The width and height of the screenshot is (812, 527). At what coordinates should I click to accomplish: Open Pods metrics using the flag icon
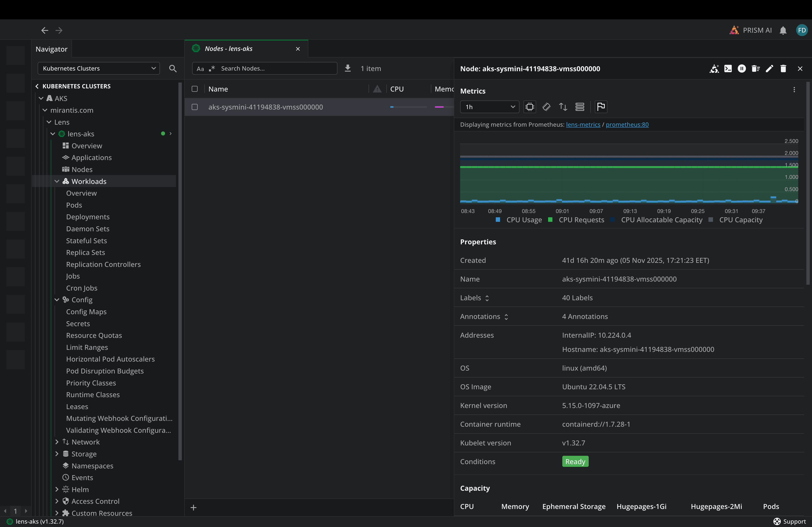(601, 107)
